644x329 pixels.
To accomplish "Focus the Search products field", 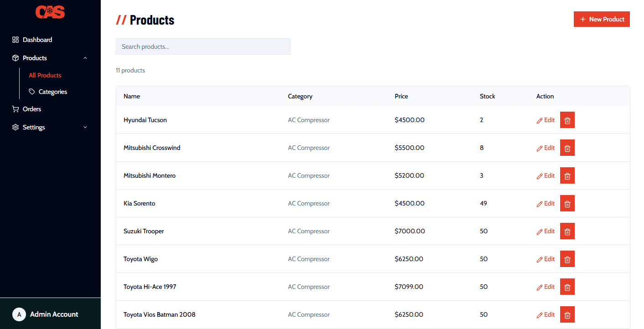I will coord(203,46).
